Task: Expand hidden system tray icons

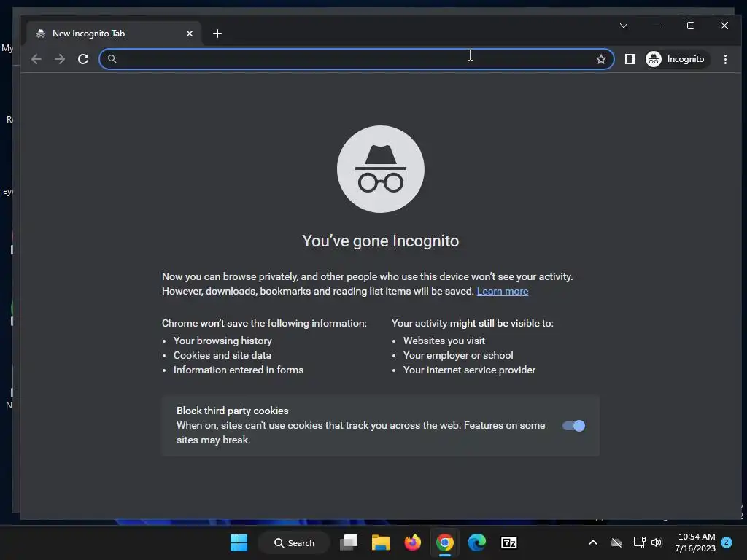Action: point(593,542)
